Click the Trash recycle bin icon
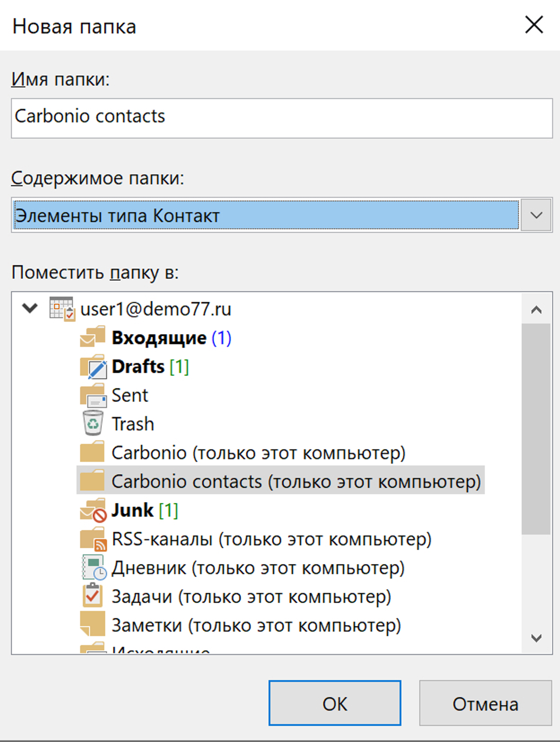This screenshot has height=742, width=560. coord(93,424)
